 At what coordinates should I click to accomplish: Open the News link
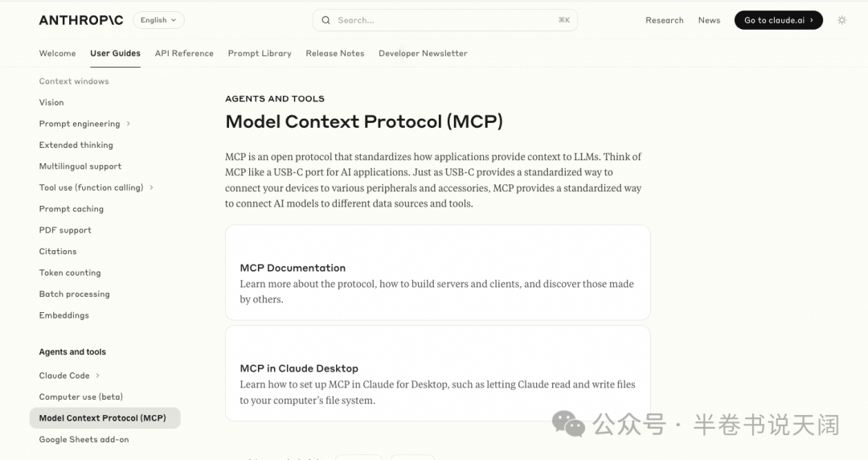tap(709, 20)
